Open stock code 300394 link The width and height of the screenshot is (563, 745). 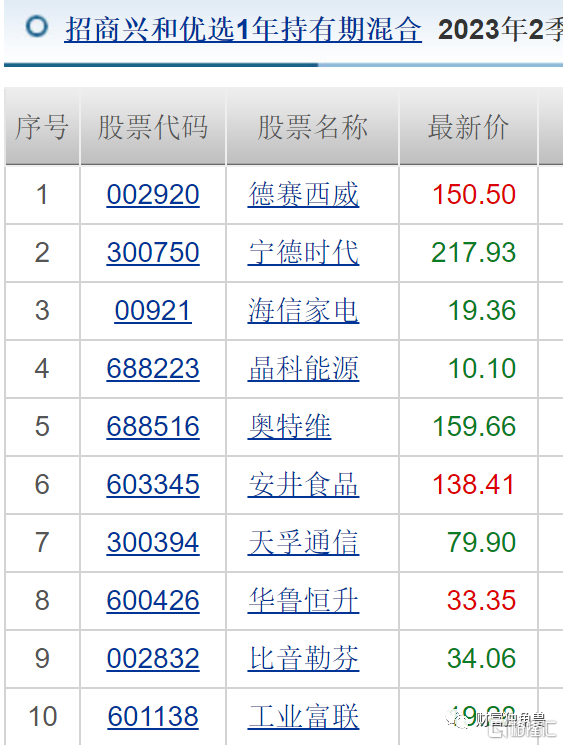(153, 543)
